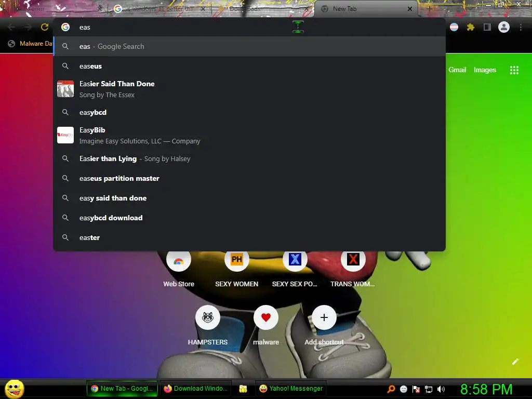Open Google Images link
This screenshot has width=532, height=399.
point(485,70)
